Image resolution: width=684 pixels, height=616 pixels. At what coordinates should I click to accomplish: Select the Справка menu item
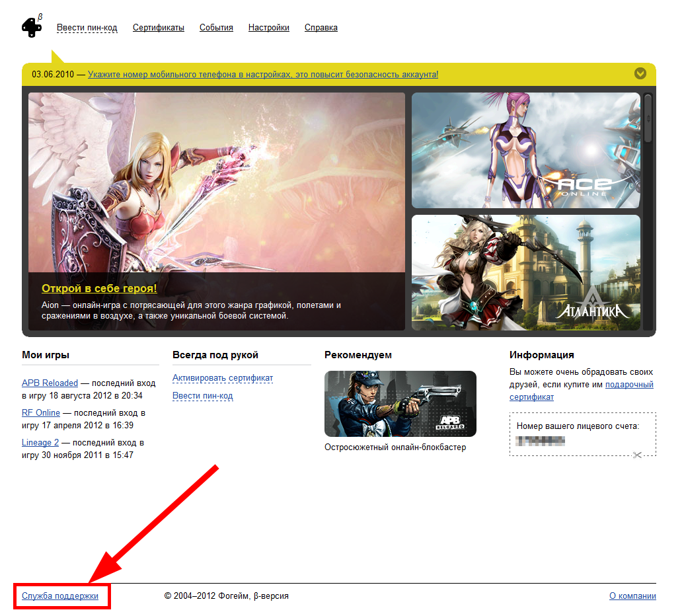point(321,28)
